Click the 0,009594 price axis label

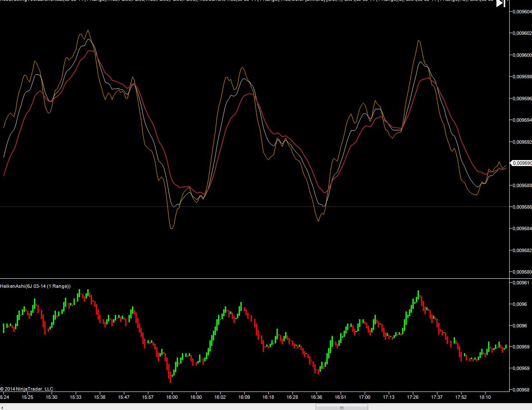tap(522, 120)
